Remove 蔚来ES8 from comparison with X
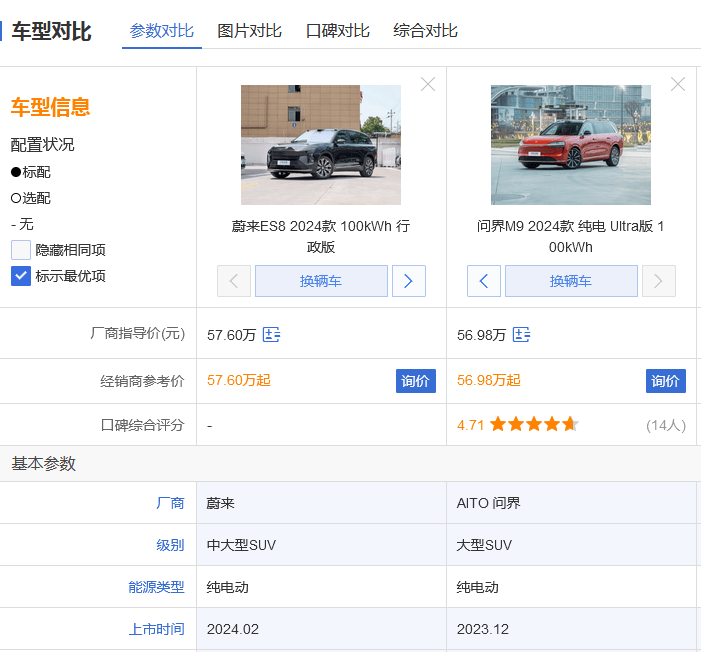This screenshot has width=701, height=652. pos(428,84)
